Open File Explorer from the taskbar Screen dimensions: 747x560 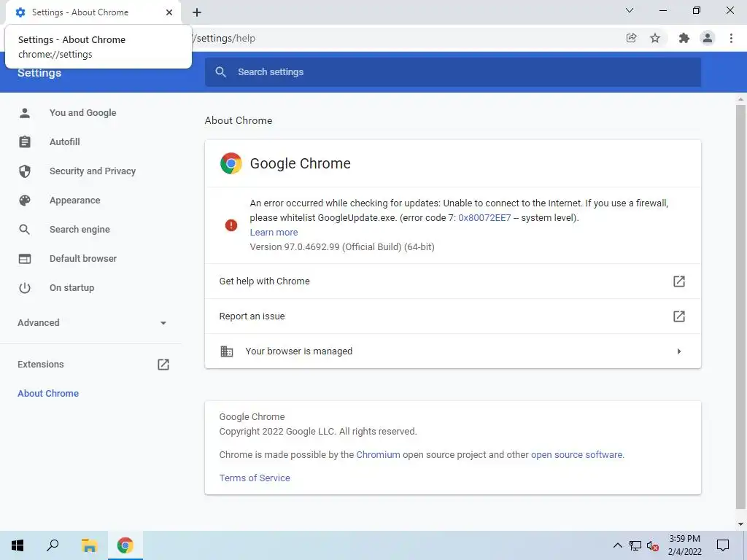[89, 545]
